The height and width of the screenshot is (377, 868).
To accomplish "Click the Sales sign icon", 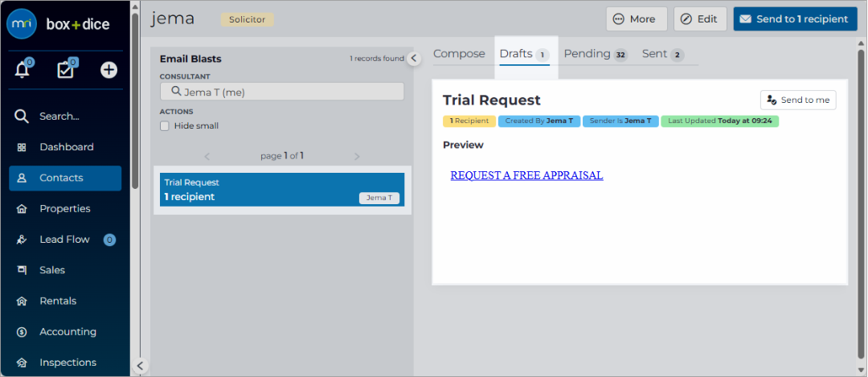I will tap(22, 270).
